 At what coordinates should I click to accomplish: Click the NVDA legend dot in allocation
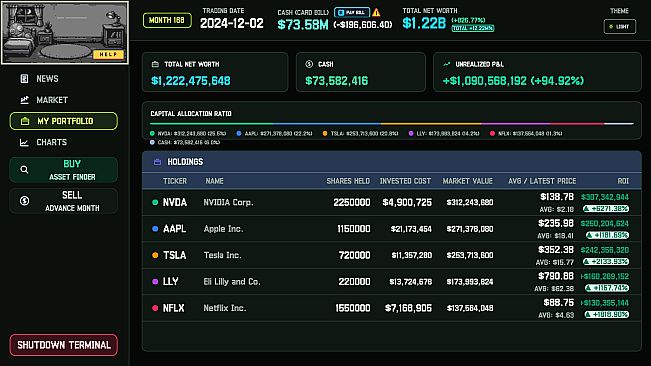[x=152, y=134]
